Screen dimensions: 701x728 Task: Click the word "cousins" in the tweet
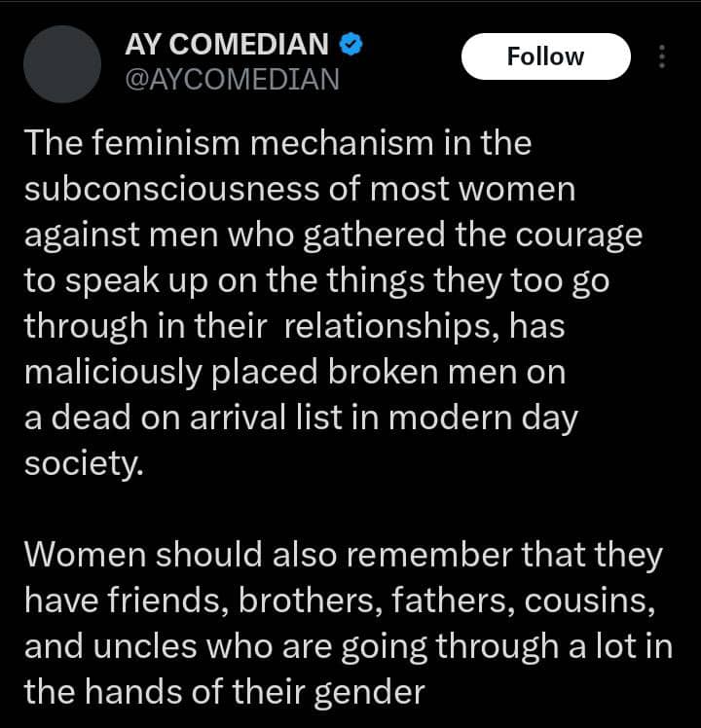click(x=589, y=601)
